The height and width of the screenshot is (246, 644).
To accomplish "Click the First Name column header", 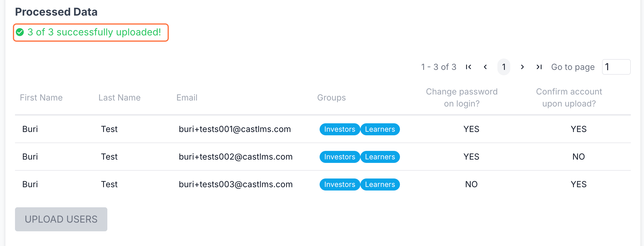I will pyautogui.click(x=41, y=97).
